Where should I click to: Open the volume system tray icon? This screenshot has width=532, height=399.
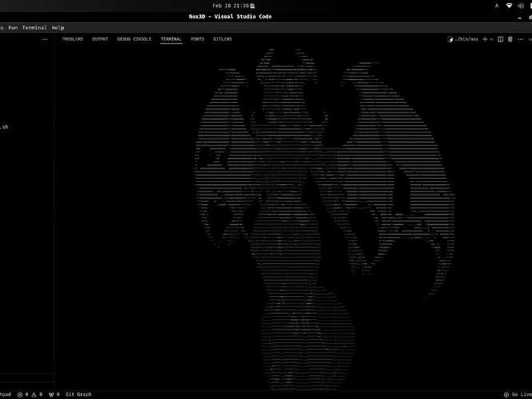(521, 5)
